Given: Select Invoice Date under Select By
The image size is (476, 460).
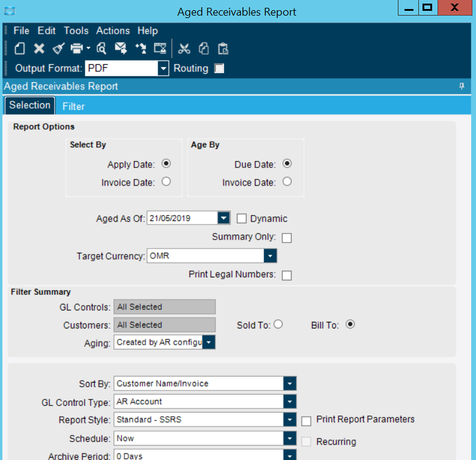Looking at the screenshot, I should pos(166,182).
